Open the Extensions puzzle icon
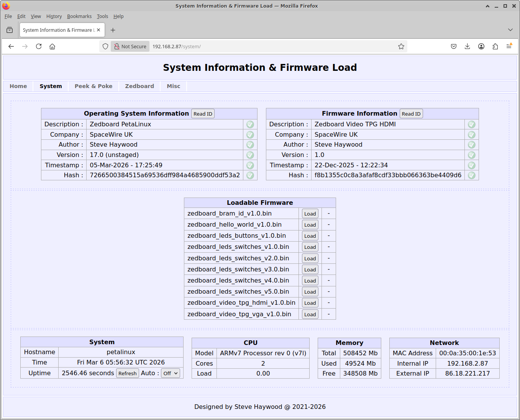520x420 pixels. coord(495,46)
